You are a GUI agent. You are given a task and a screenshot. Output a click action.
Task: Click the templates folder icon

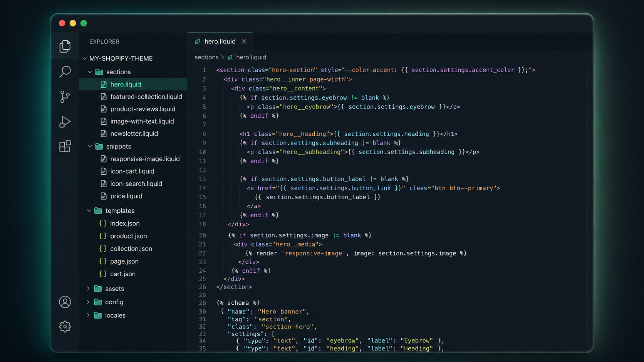point(98,211)
